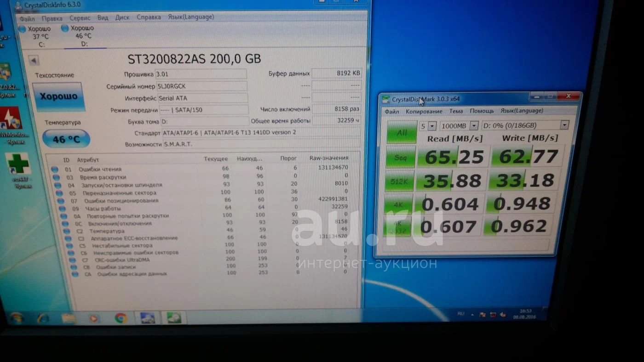The width and height of the screenshot is (644, 362).
Task: Click the 512K read result 35.88
Action: pyautogui.click(x=451, y=181)
